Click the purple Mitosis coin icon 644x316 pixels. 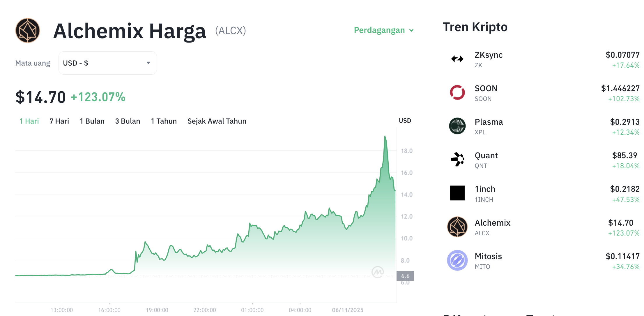tap(457, 260)
